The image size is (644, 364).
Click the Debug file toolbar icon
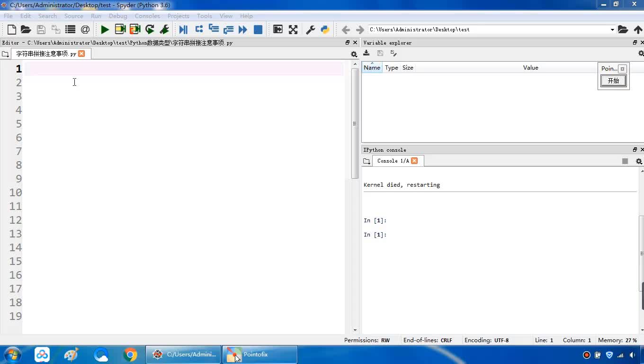pos(183,29)
